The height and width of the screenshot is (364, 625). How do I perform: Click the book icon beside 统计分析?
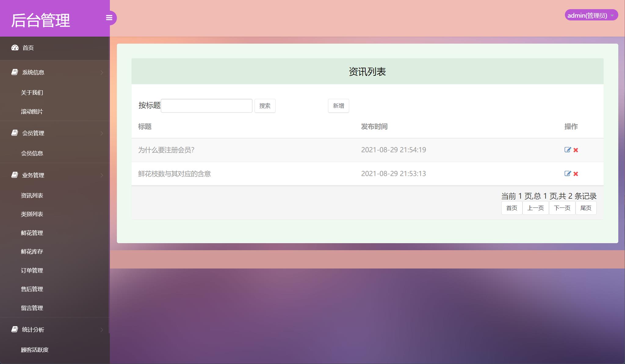point(14,329)
